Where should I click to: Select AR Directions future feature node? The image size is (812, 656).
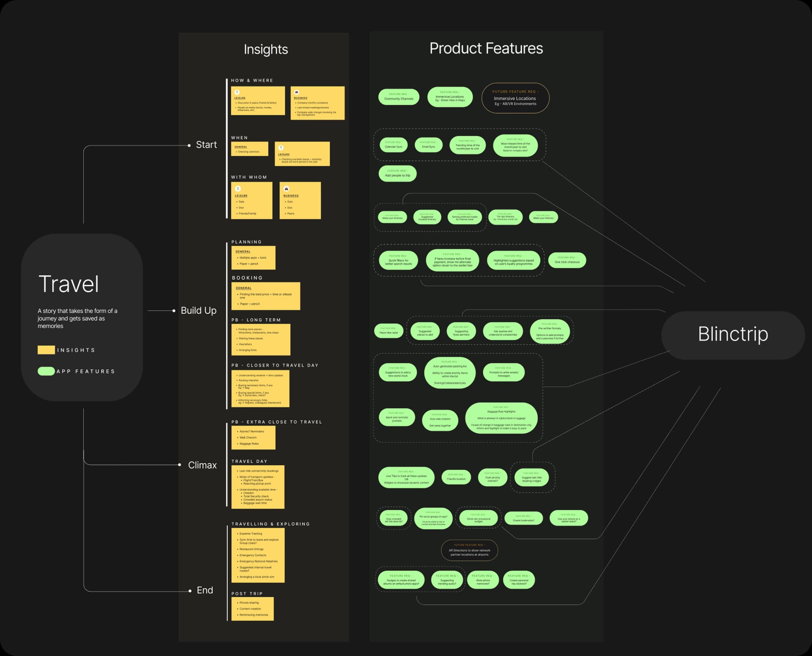(469, 551)
